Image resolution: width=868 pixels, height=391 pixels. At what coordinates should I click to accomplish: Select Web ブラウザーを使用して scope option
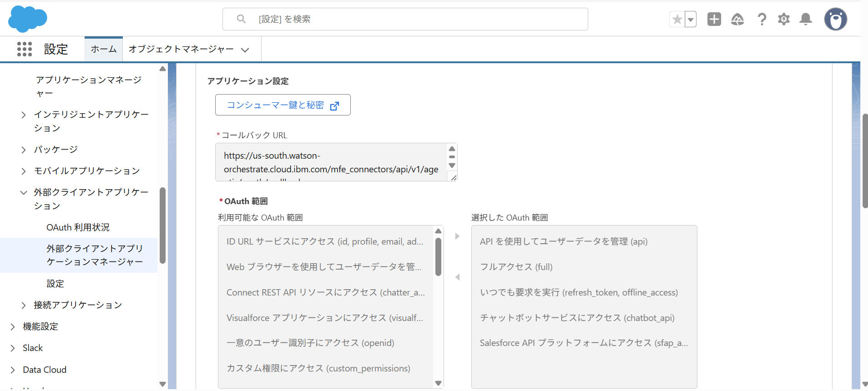(325, 267)
